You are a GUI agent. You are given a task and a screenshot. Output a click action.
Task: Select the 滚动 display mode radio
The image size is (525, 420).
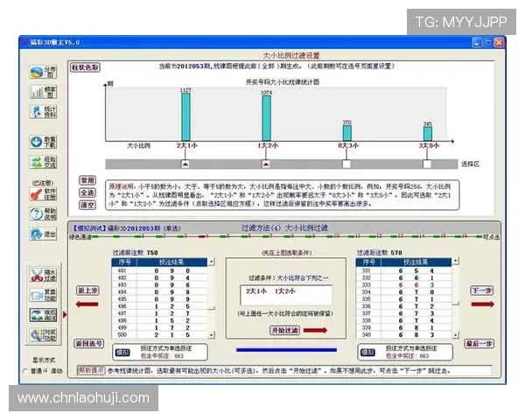click(45, 371)
